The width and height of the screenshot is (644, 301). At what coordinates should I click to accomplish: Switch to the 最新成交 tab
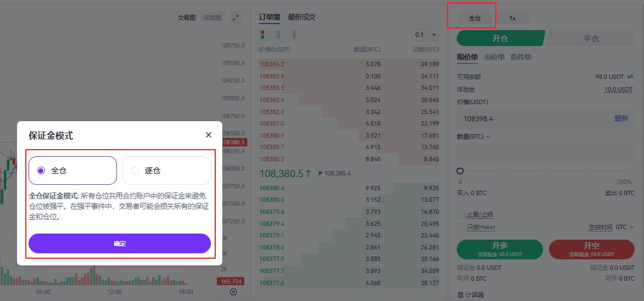pos(301,17)
